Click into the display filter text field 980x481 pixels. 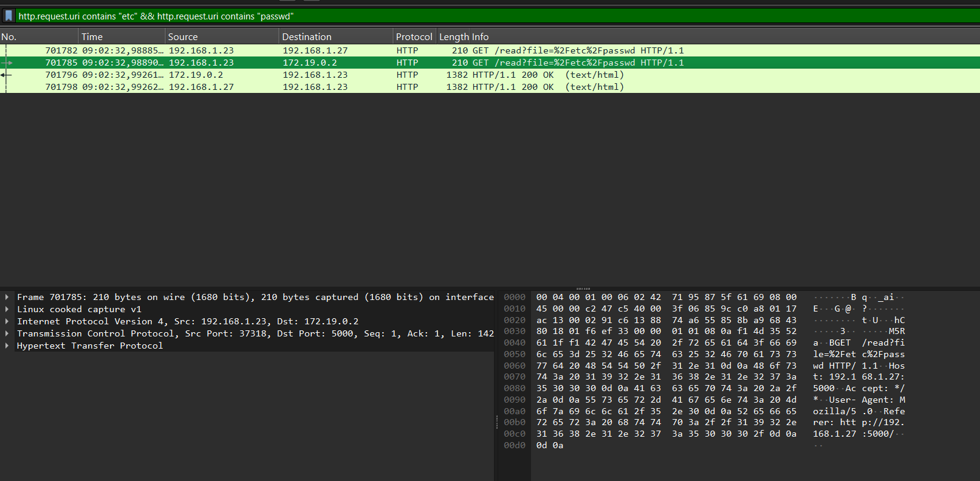pos(486,16)
